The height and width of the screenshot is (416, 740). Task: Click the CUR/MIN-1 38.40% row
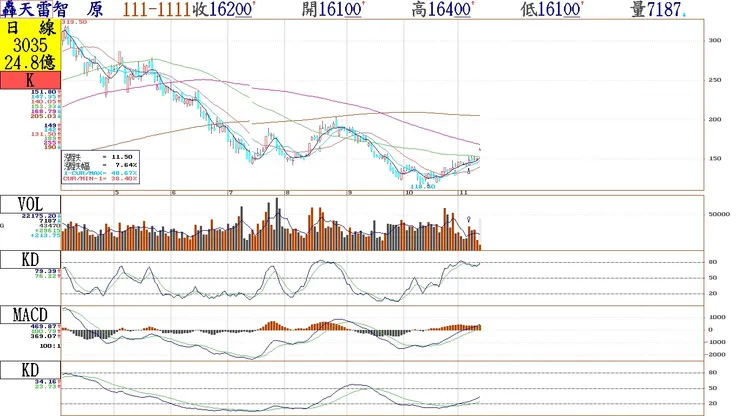click(x=101, y=178)
